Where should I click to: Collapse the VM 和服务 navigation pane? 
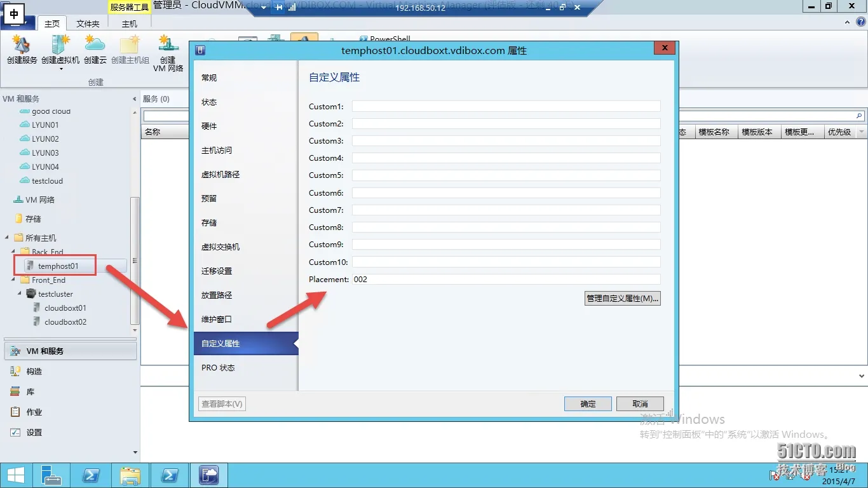coord(134,99)
